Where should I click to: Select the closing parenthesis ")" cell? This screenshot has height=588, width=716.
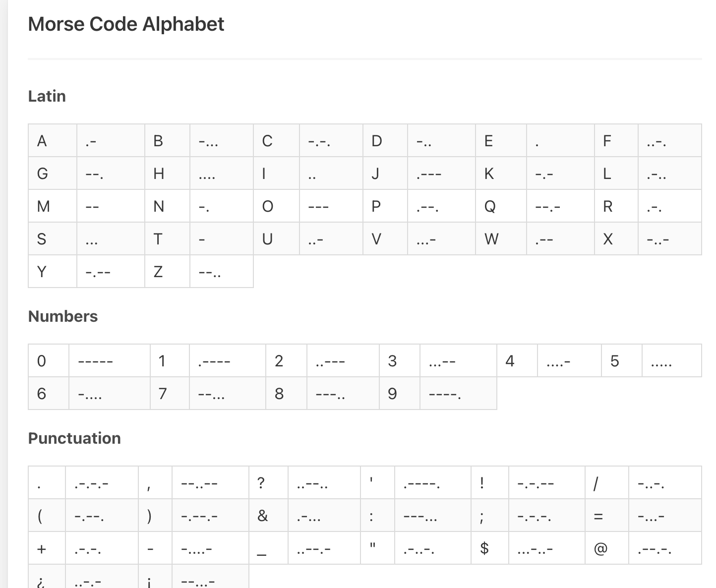155,516
